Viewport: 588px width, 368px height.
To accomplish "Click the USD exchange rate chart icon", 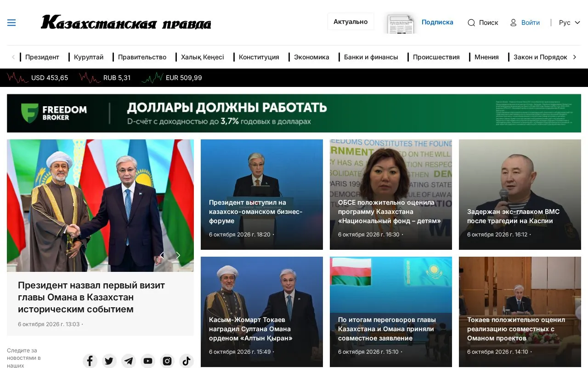I will tap(17, 78).
